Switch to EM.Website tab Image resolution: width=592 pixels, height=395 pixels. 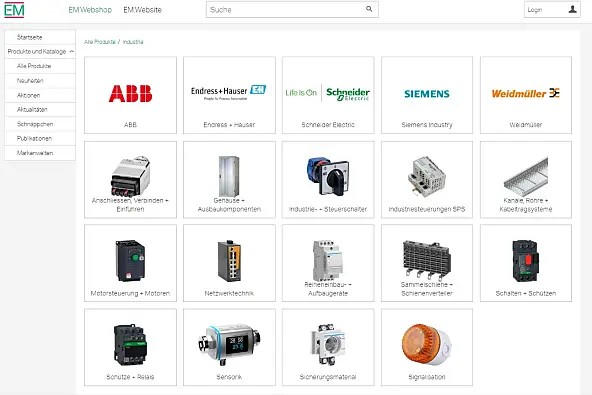pos(142,10)
